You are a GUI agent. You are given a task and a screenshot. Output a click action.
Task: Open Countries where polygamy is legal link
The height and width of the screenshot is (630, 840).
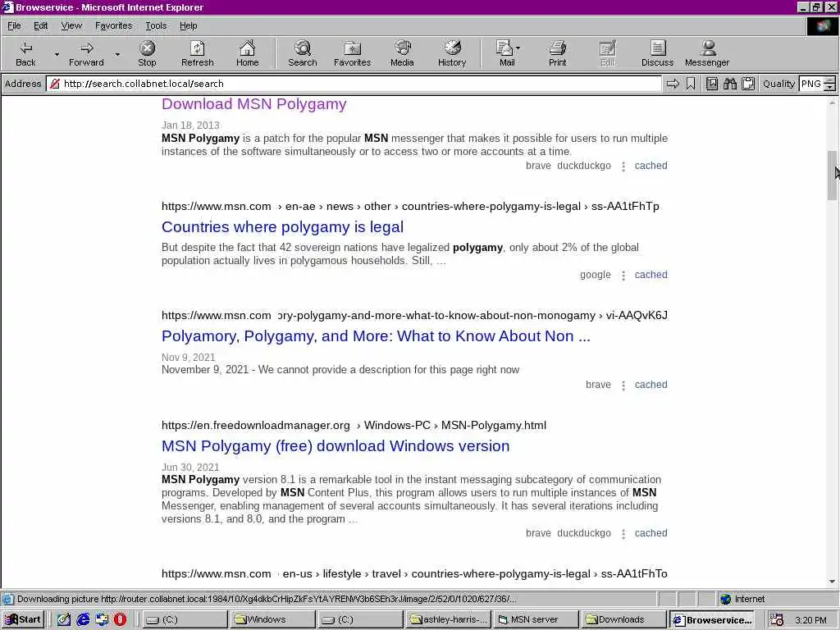pos(282,227)
